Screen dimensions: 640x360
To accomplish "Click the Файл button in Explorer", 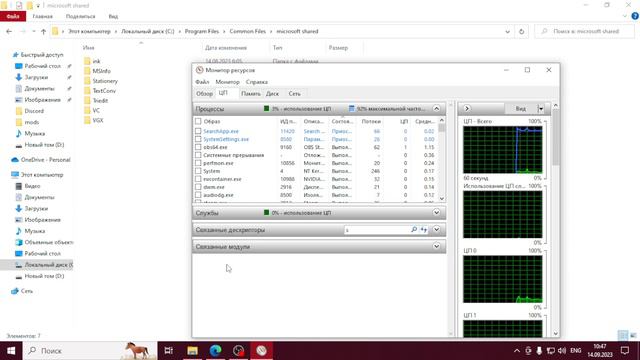I will pyautogui.click(x=13, y=16).
